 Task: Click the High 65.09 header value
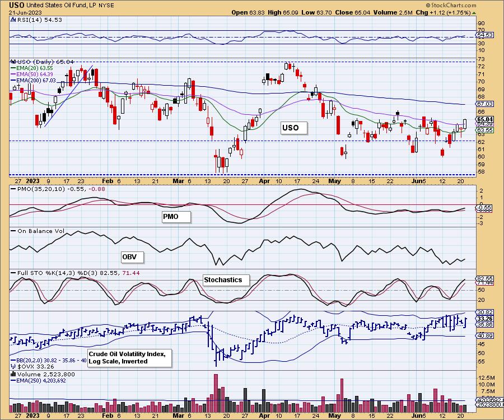click(283, 12)
